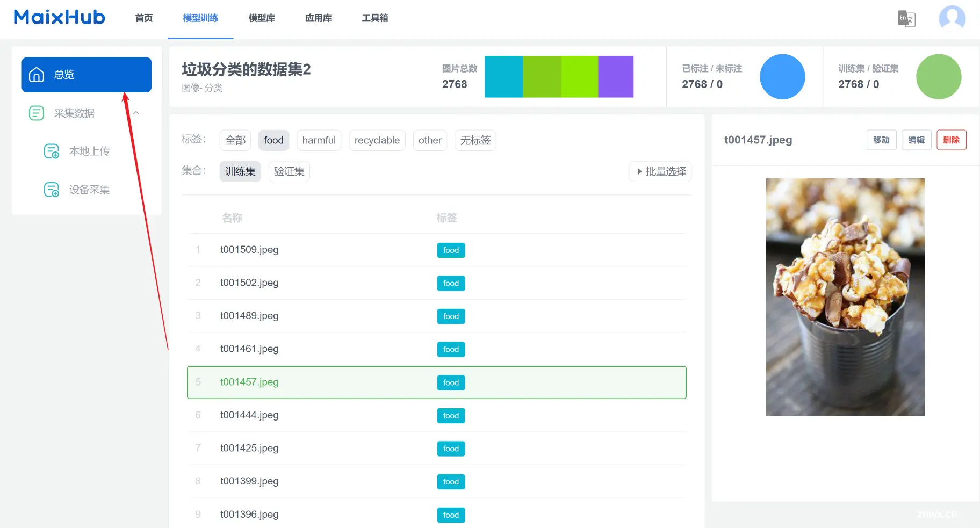Viewport: 980px width, 528px height.
Task: Select row t001399.jpeg
Action: click(437, 481)
